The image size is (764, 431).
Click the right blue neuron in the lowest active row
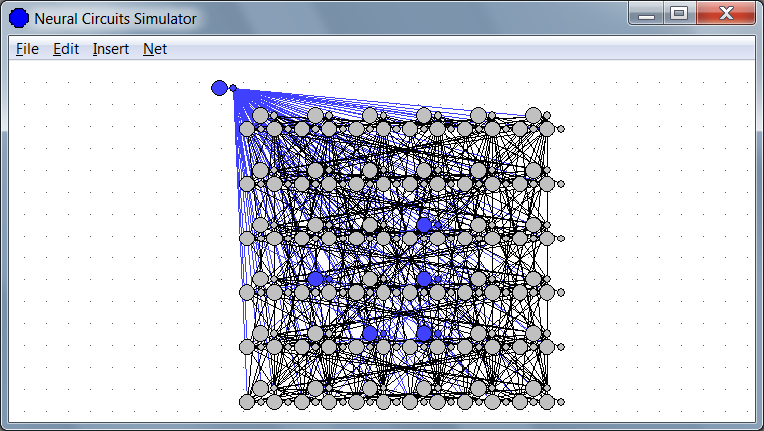pyautogui.click(x=424, y=333)
